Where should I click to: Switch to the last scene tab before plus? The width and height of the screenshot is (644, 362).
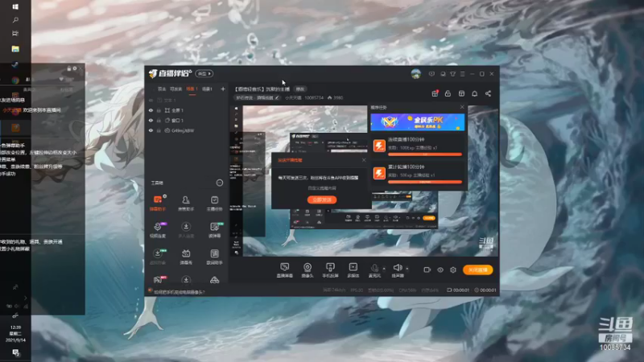(x=208, y=89)
